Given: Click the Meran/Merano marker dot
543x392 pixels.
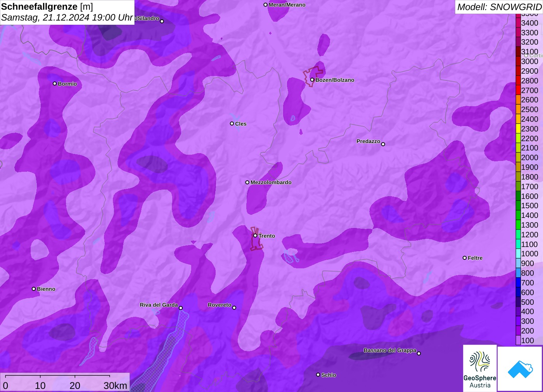Looking at the screenshot, I should [x=265, y=5].
